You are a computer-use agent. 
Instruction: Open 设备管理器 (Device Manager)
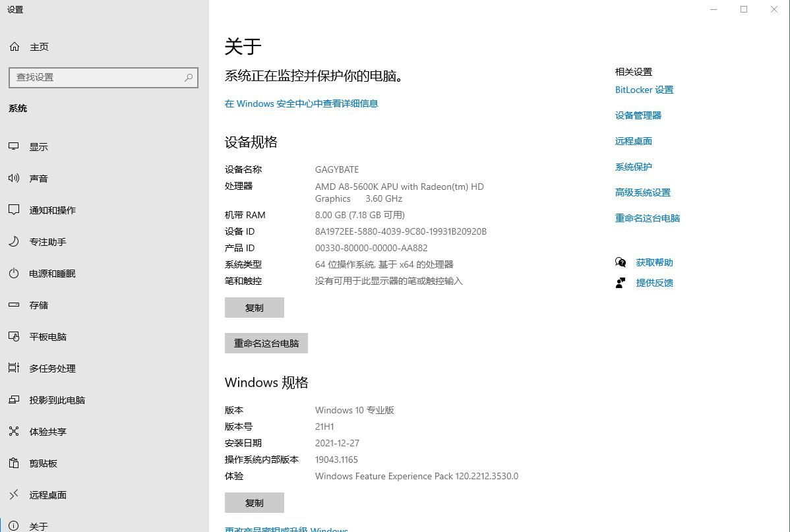coord(637,115)
